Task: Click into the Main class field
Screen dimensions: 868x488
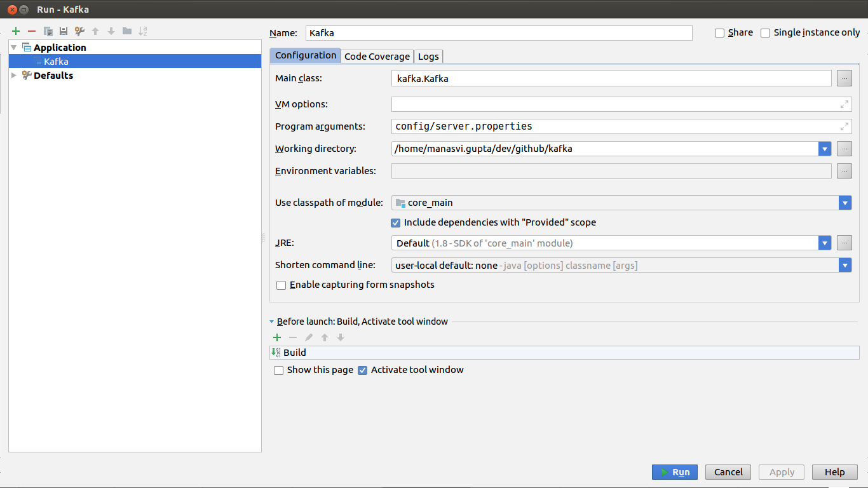Action: (611, 78)
